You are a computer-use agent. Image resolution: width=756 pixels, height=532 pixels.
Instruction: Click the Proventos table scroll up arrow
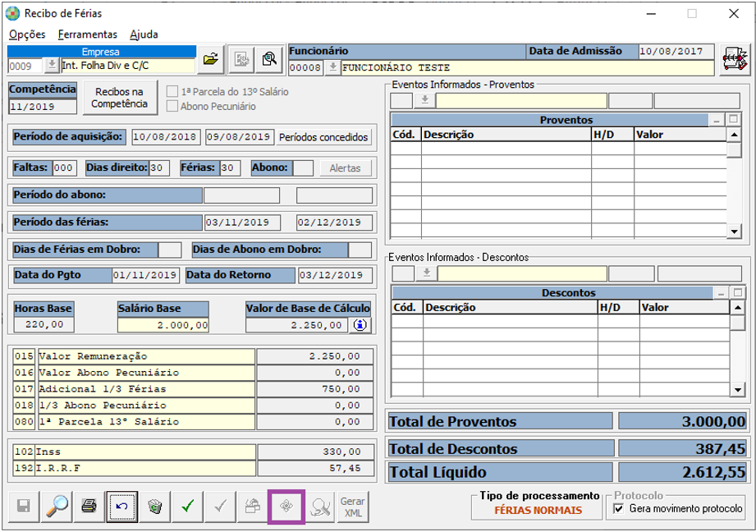point(734,135)
